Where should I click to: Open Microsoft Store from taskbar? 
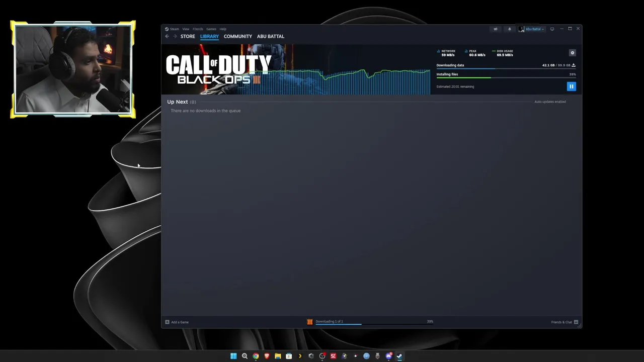click(x=289, y=356)
